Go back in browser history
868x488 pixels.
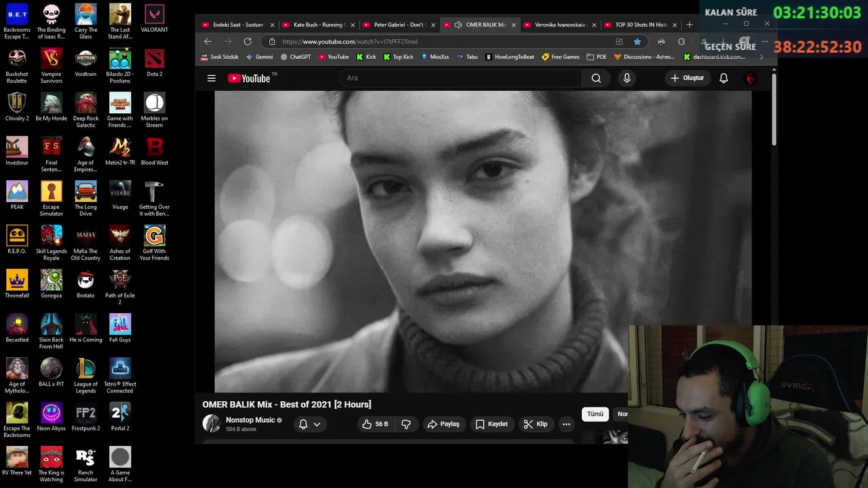(208, 41)
